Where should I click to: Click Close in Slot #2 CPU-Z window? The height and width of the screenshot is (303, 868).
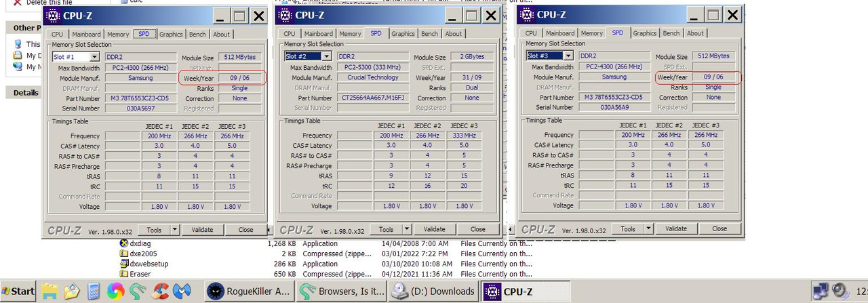click(x=478, y=229)
